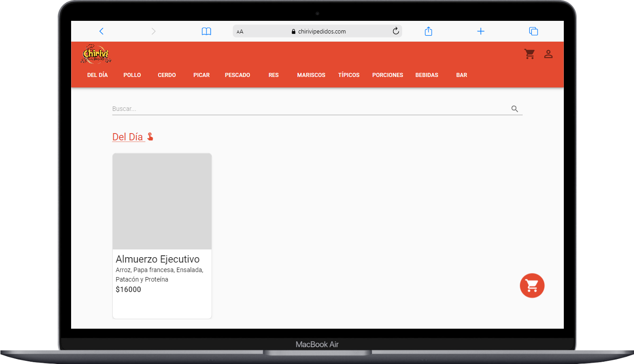
Task: Open the Almuerzo Ejecutivo product title
Action: [x=158, y=259]
